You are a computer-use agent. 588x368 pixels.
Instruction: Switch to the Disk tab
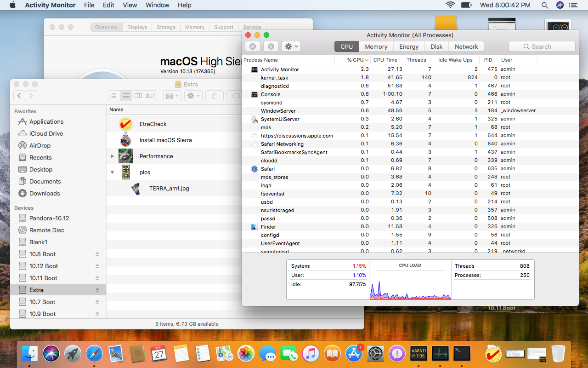[x=436, y=46]
